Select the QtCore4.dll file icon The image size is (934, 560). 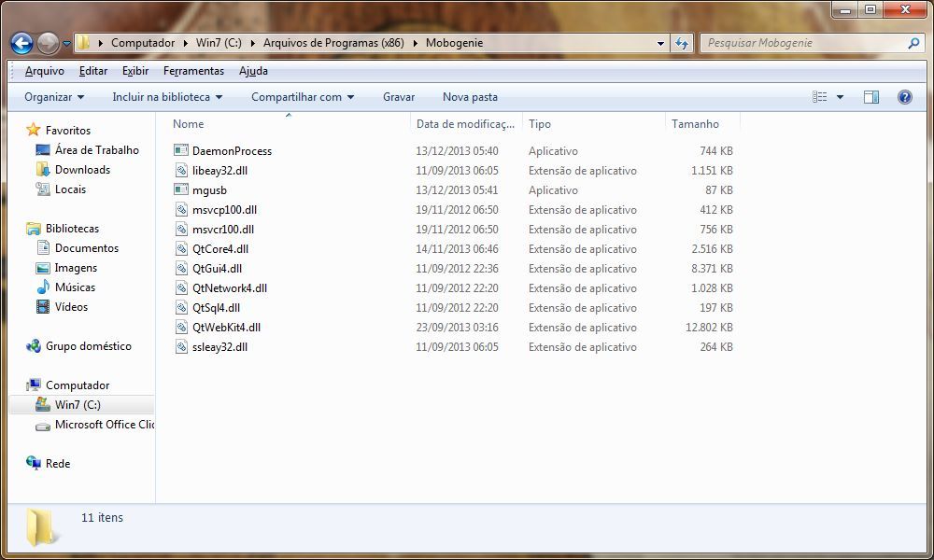[x=181, y=249]
